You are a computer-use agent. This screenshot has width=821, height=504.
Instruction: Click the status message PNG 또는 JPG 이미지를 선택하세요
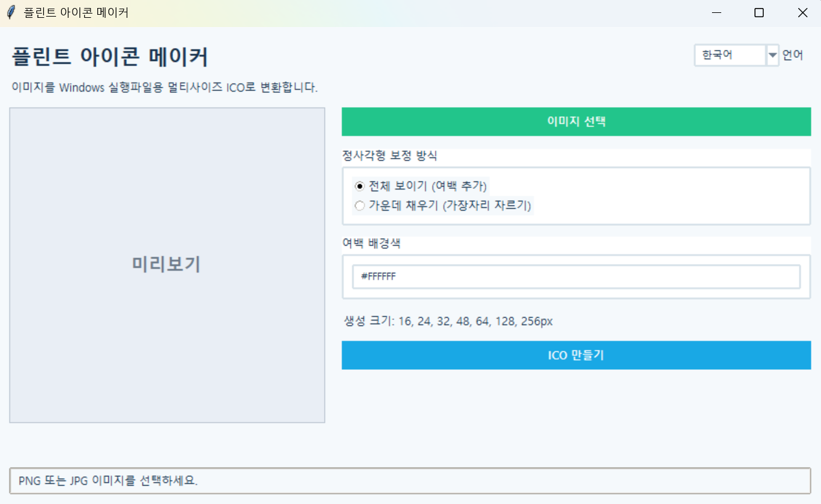(x=108, y=481)
